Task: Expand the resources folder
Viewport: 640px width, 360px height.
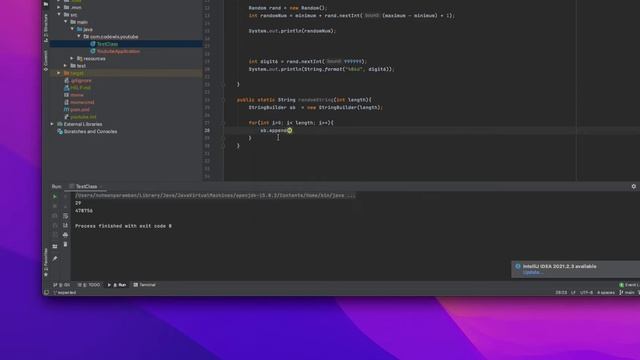Action: tap(72, 58)
